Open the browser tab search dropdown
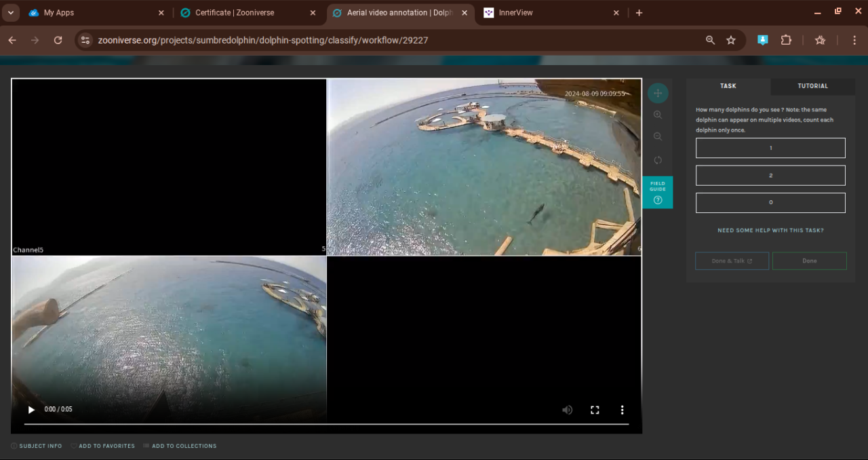This screenshot has height=460, width=868. point(10,13)
